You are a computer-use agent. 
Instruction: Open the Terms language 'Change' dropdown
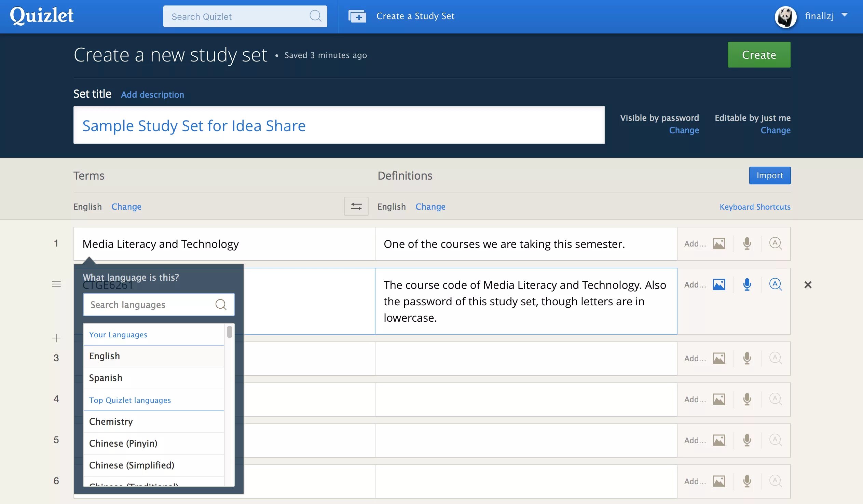[x=126, y=206]
